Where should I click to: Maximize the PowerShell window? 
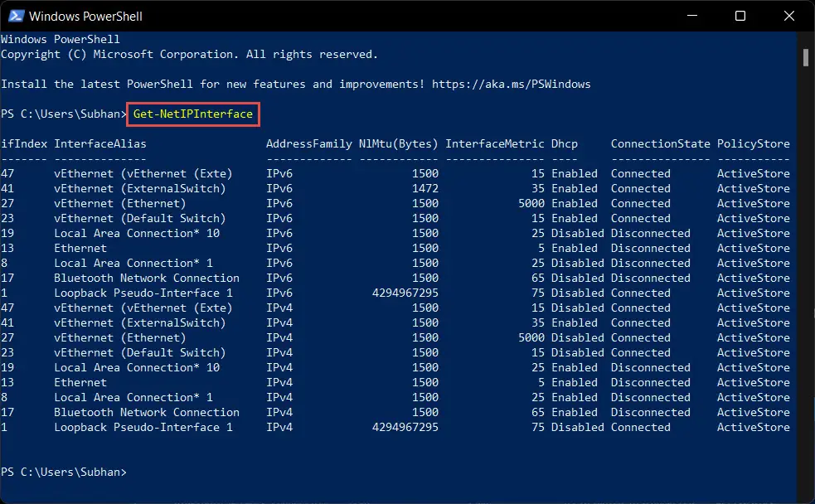click(740, 16)
